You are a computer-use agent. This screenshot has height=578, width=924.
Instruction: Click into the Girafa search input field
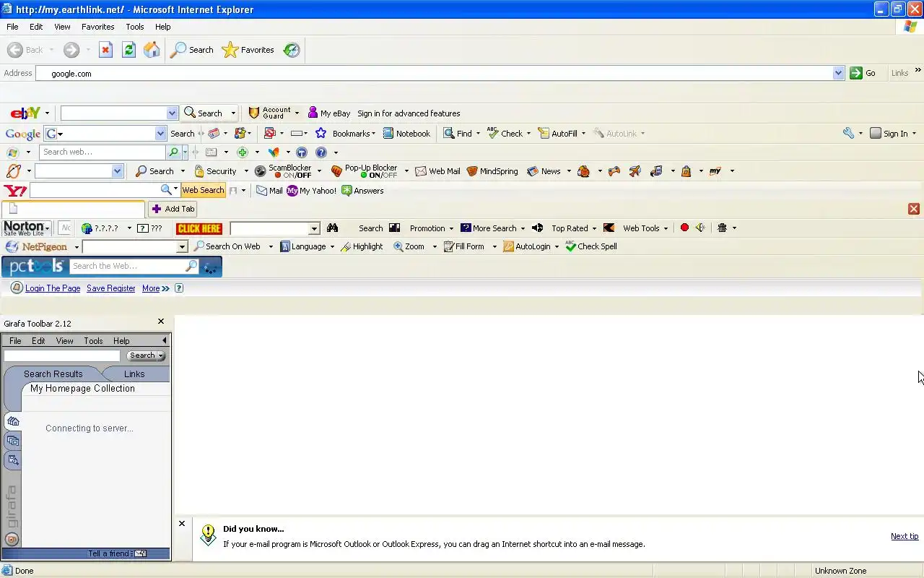(x=62, y=355)
